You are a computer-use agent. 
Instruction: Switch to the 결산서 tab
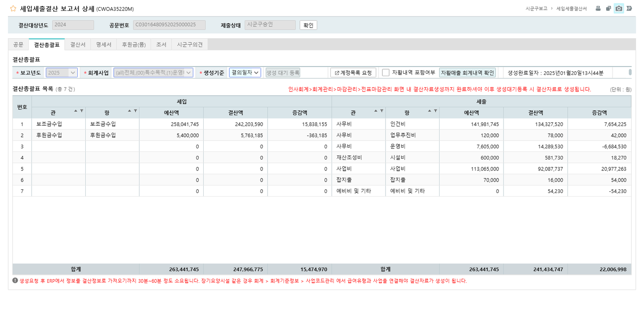coord(78,45)
